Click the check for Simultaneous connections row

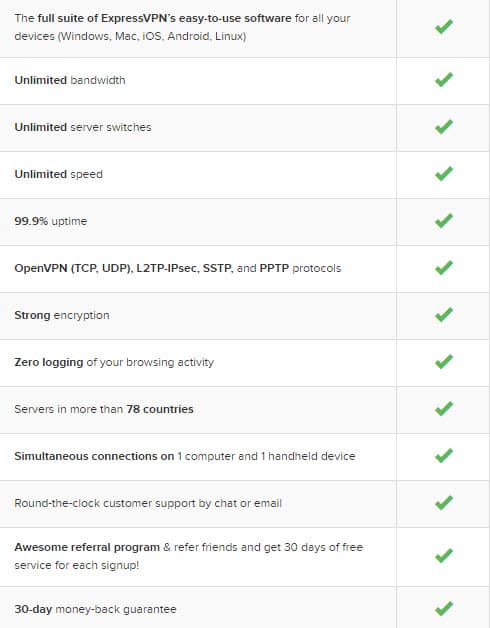444,455
